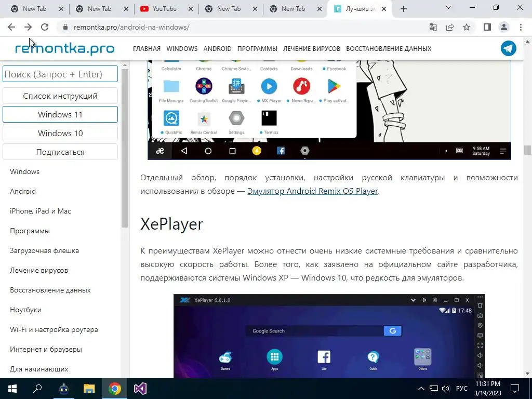Open the taskbar clock and date
The width and height of the screenshot is (532, 399).
pyautogui.click(x=488, y=389)
